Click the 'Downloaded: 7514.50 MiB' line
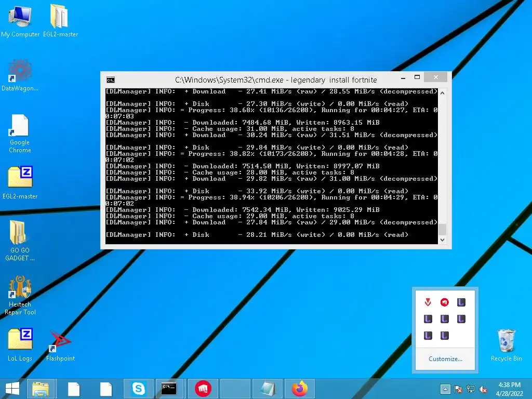Viewport: 532px width, 399px height. coord(243,166)
